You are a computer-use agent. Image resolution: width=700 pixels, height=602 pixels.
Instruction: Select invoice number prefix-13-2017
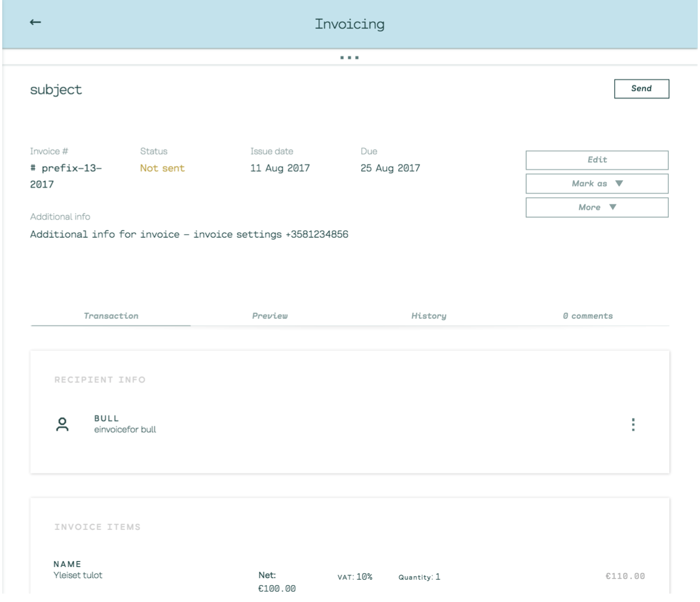point(66,176)
